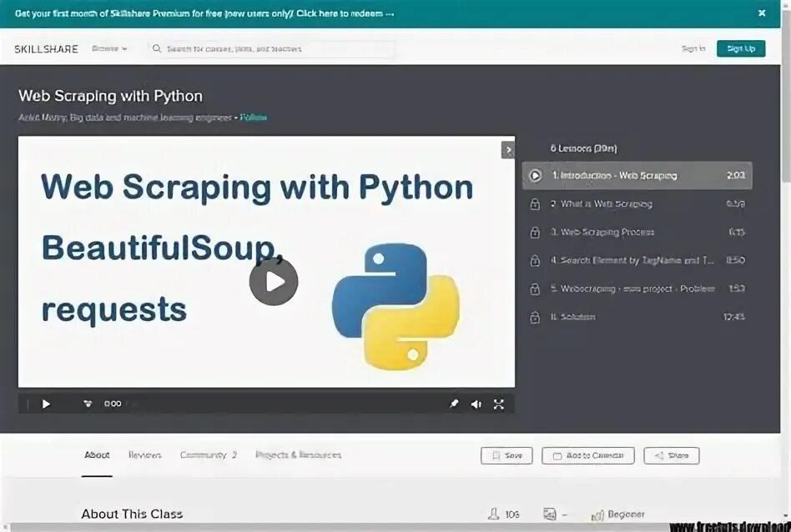Select lesson 6 Solution

tap(637, 317)
